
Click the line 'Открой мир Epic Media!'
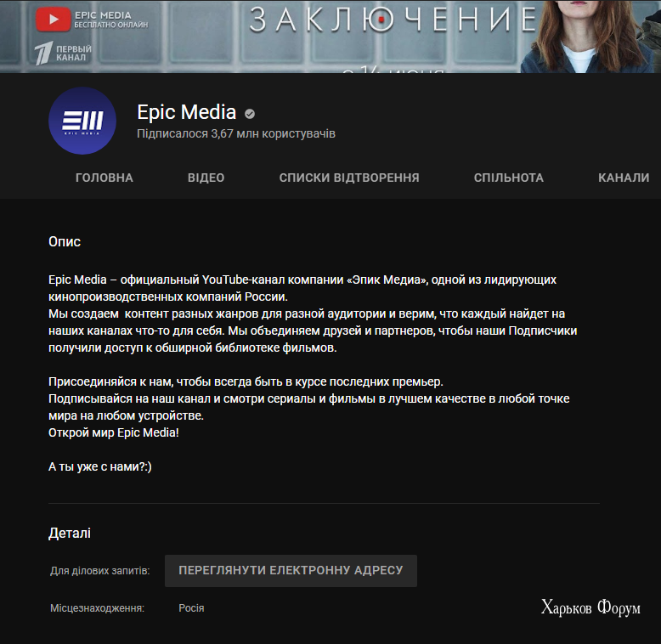pyautogui.click(x=114, y=432)
